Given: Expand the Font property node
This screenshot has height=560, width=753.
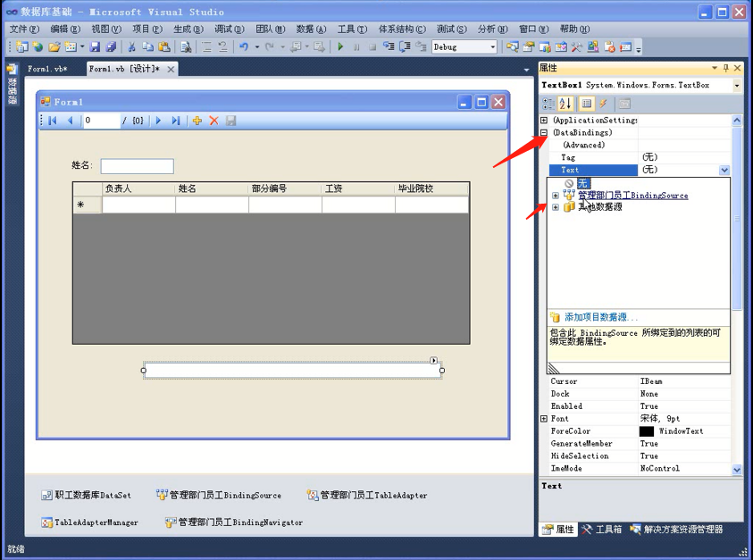Looking at the screenshot, I should click(x=544, y=419).
